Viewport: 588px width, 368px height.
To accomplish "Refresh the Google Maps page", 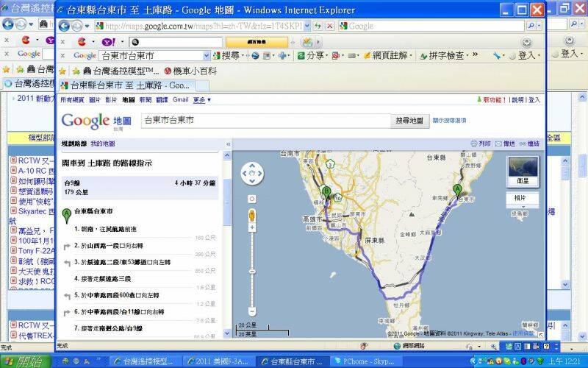I will [318, 26].
